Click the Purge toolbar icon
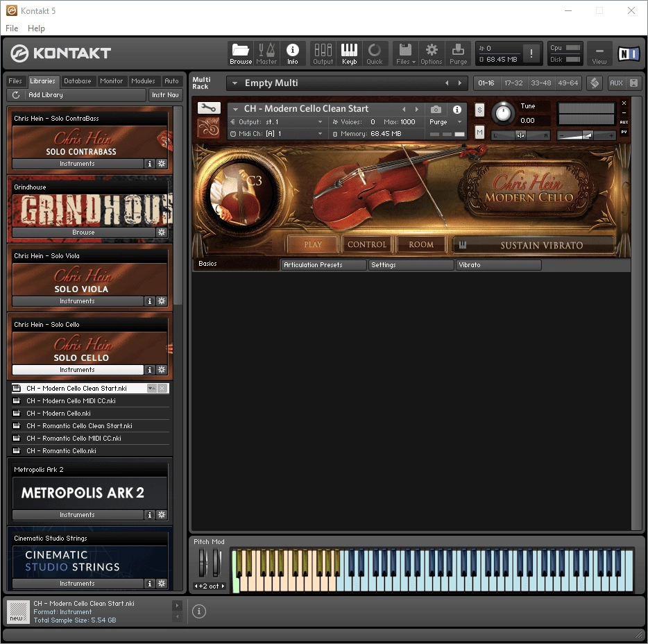 click(x=458, y=53)
